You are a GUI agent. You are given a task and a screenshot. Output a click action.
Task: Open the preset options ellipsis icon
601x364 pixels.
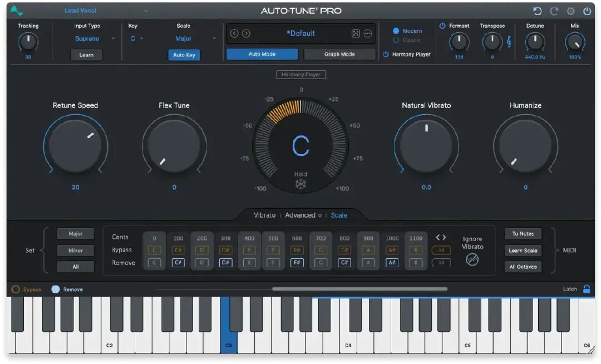click(x=368, y=33)
